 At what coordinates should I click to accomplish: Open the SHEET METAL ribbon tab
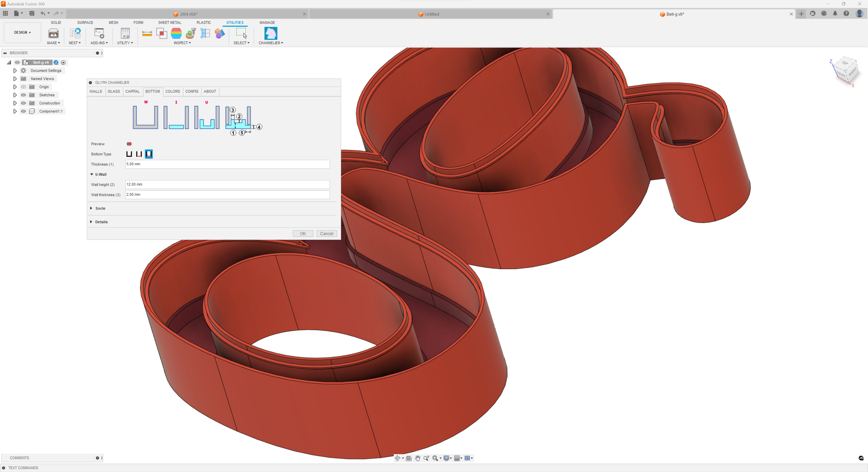tap(170, 23)
